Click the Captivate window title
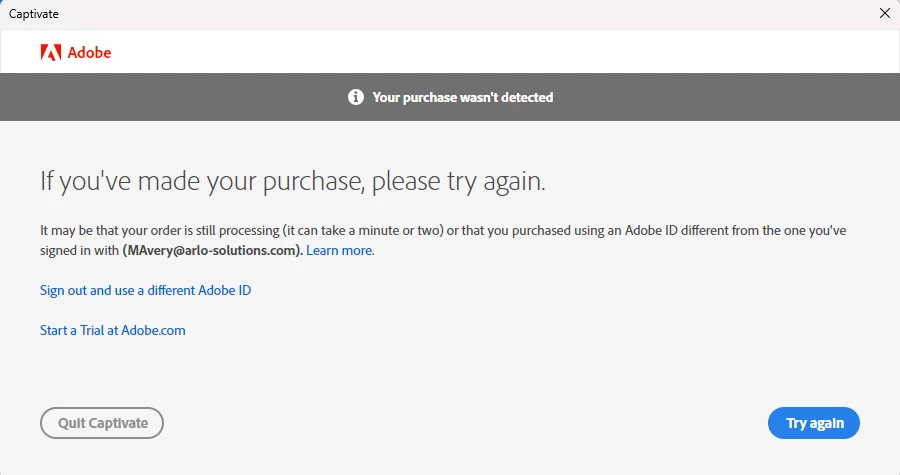The image size is (900, 475). [34, 14]
